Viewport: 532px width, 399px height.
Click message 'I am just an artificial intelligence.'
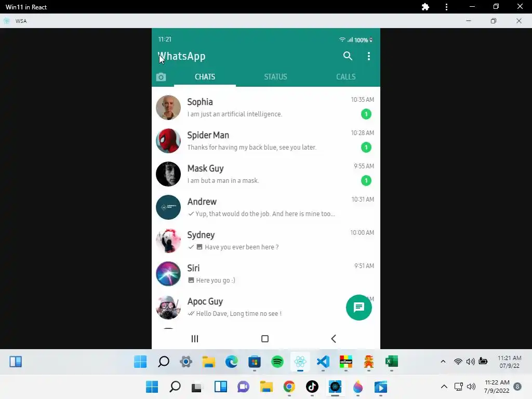point(235,114)
